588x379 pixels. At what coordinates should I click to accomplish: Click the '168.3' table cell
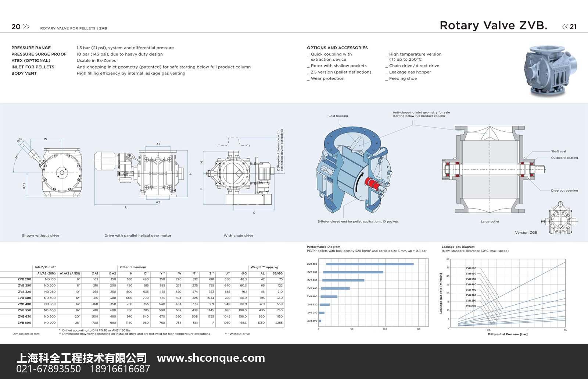[243, 323]
